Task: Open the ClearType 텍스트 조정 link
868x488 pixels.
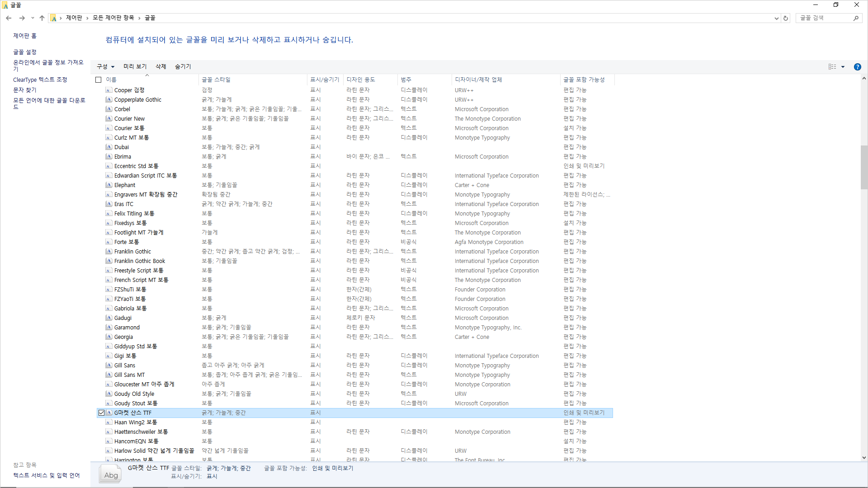Action: (x=40, y=80)
